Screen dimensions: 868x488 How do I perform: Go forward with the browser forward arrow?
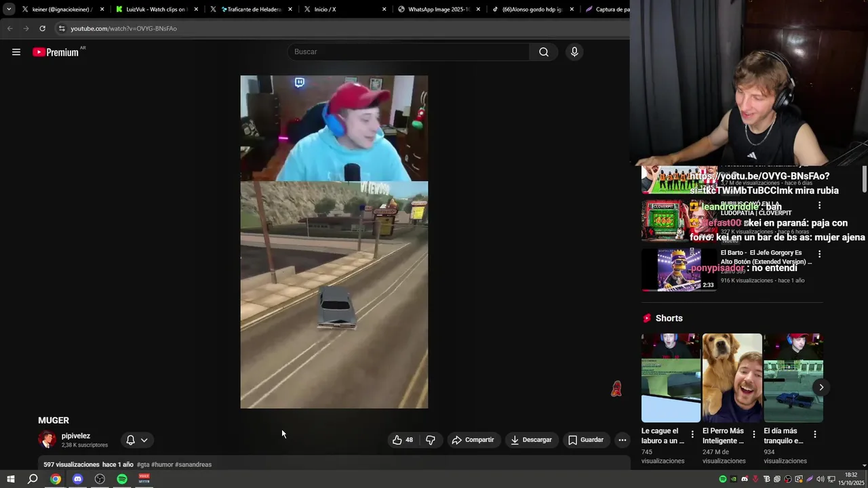tap(26, 28)
